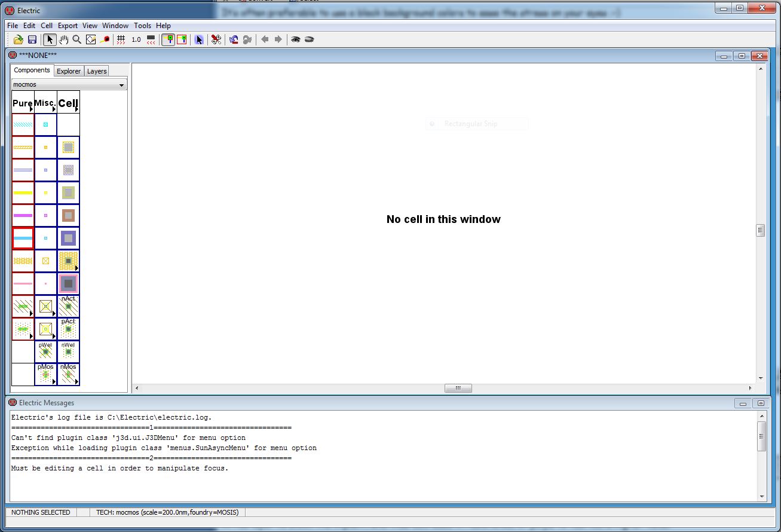Select the pAct contact node
Image resolution: width=781 pixels, height=532 pixels.
coord(68,329)
